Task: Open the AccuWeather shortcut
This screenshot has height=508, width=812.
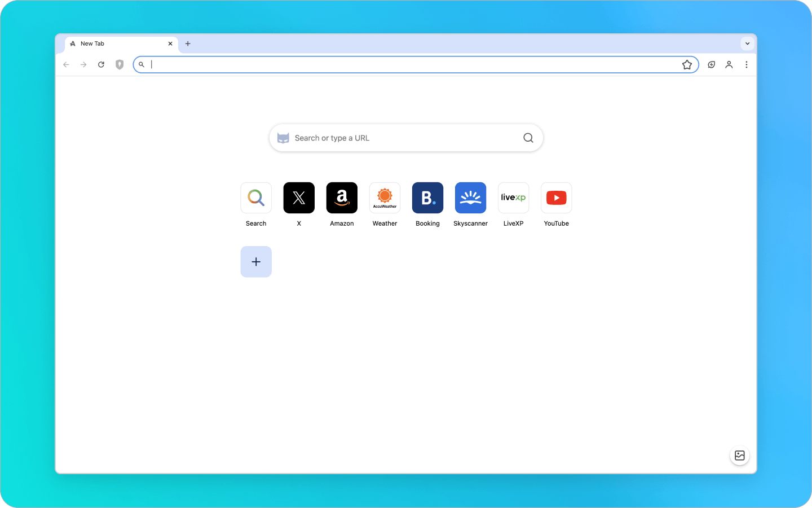Action: [385, 198]
